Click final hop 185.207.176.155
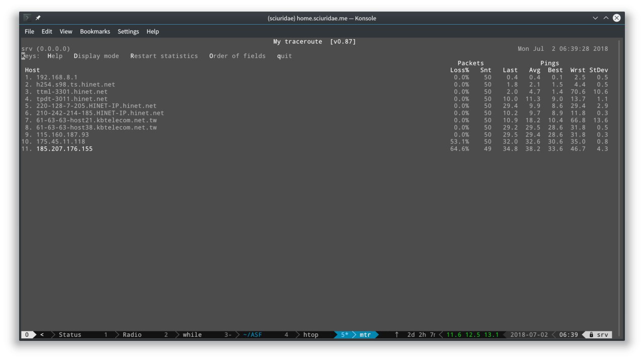The height and width of the screenshot is (360, 644). pos(64,149)
